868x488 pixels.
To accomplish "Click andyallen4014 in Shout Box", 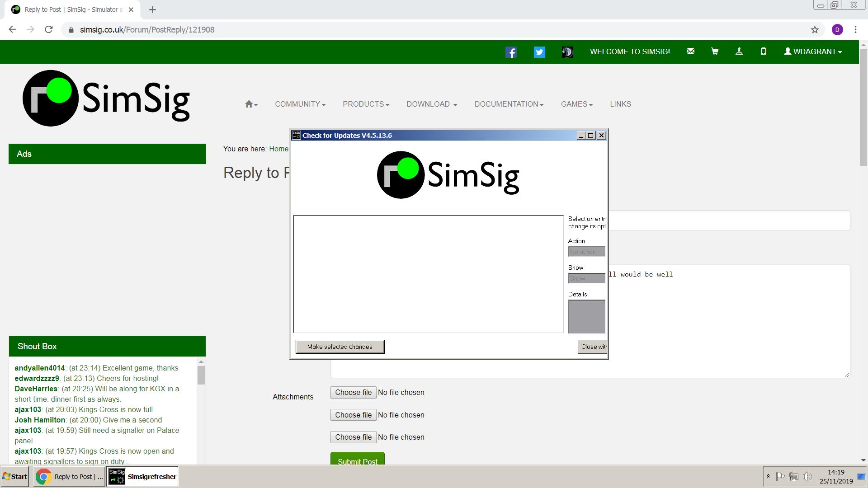I will (x=40, y=368).
